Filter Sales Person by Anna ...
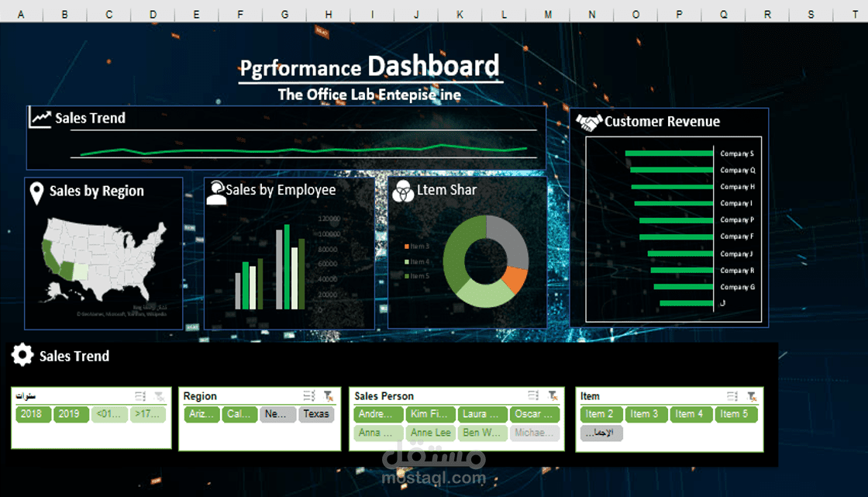Viewport: 868px width, 497px height. (378, 433)
